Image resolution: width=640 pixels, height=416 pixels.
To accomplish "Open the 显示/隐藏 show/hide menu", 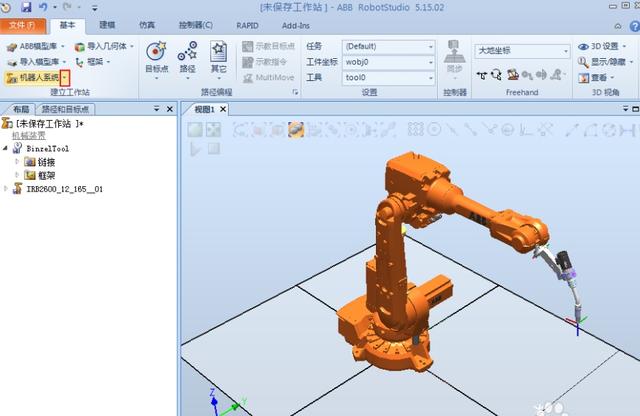I will [x=605, y=62].
